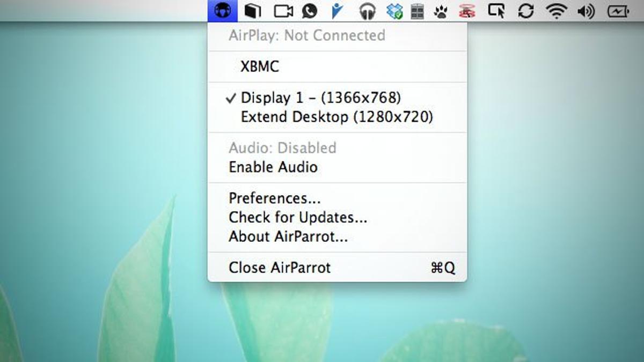644x362 pixels.
Task: Click the circular sync arrows icon
Action: pyautogui.click(x=526, y=11)
